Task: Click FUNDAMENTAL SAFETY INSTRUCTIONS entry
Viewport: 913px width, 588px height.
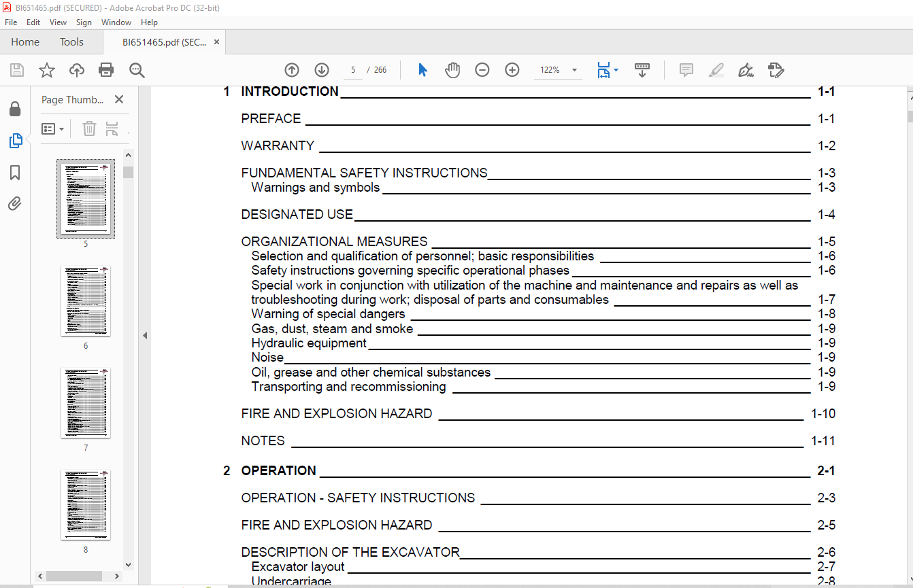Action: tap(364, 173)
